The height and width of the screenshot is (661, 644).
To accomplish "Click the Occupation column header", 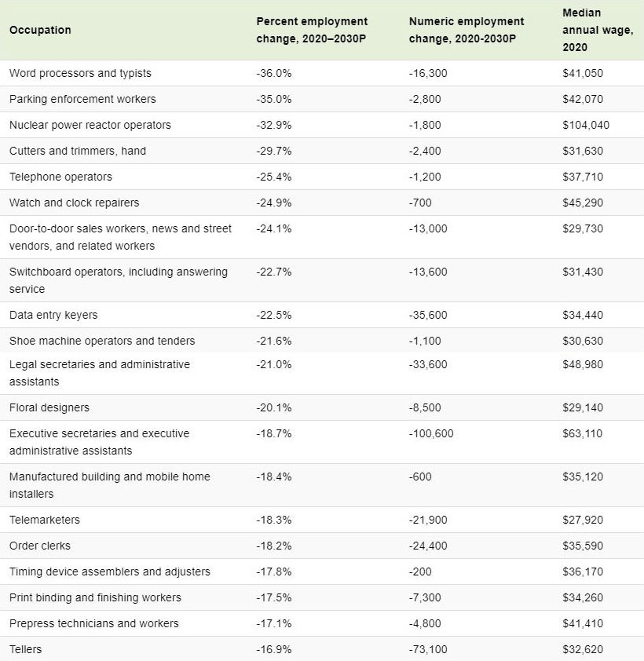I will [40, 30].
